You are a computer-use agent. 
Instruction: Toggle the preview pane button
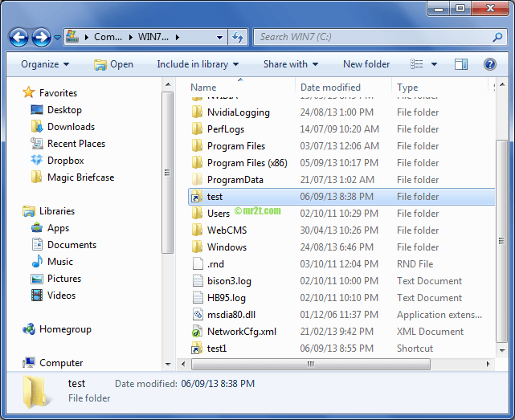tap(461, 64)
